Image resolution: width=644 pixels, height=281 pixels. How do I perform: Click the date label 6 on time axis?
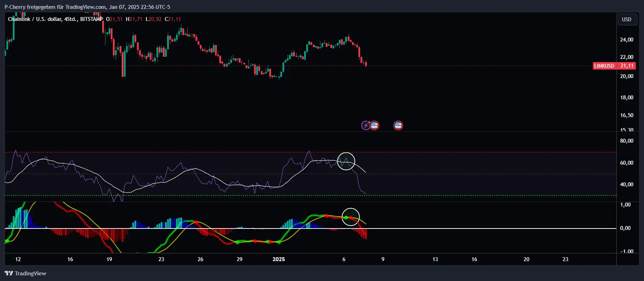(344, 259)
